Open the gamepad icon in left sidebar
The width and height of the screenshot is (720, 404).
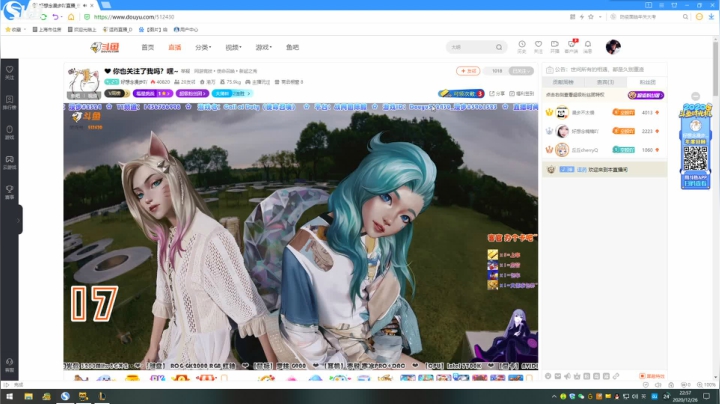pos(9,162)
